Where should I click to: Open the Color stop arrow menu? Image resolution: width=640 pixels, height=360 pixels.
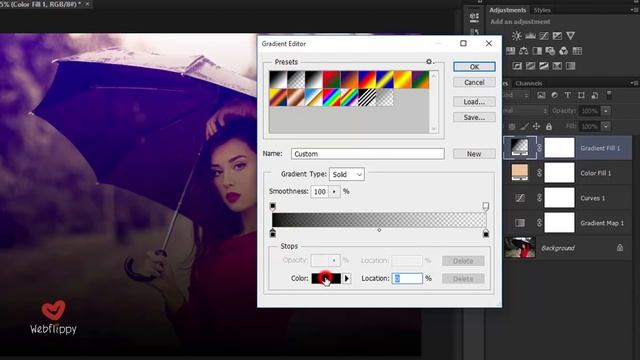(x=347, y=278)
